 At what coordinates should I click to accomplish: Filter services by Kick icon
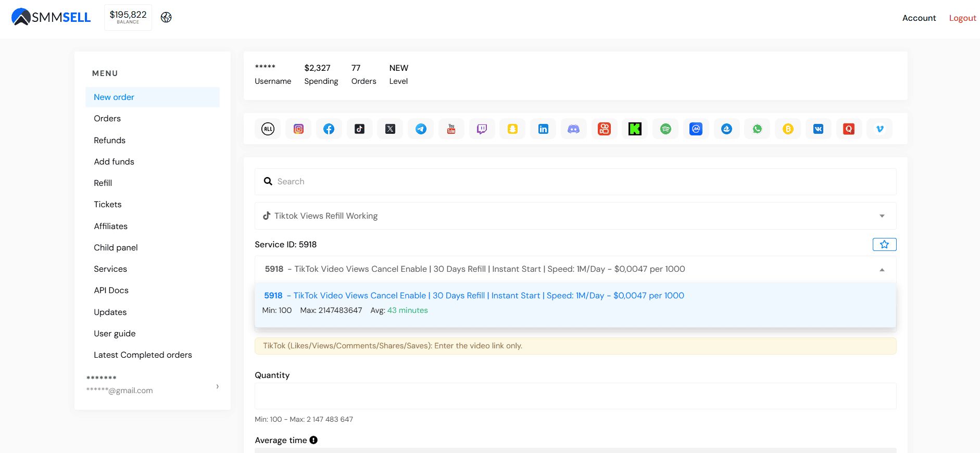[635, 129]
